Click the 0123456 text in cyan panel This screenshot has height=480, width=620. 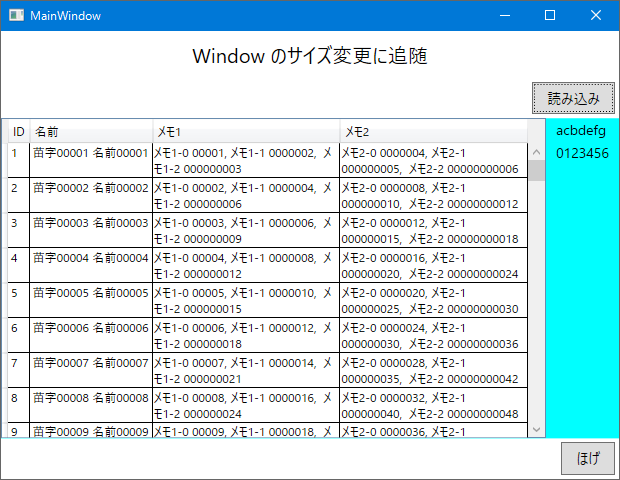coord(582,153)
